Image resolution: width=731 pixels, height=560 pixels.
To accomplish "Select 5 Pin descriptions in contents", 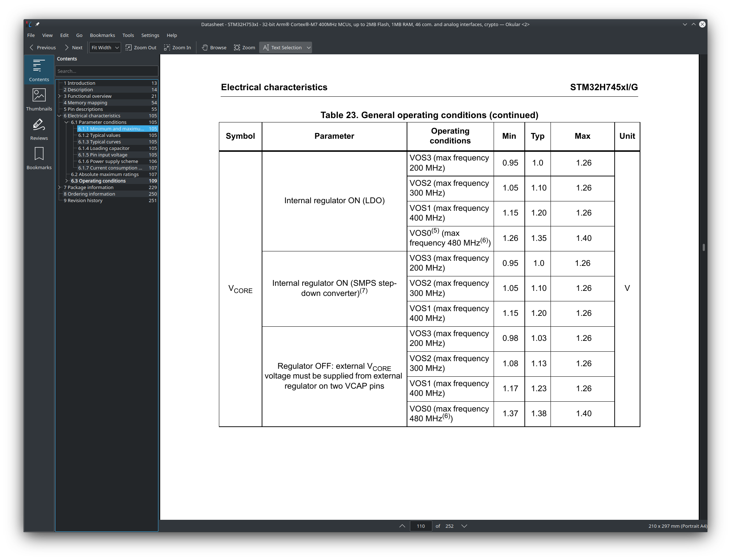I will [110, 109].
